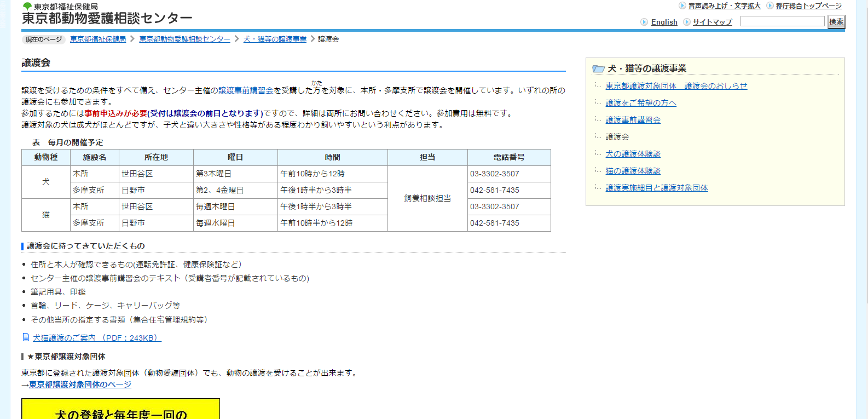Click the 午前10時半から12時 cell
Screen dimensions: 868x419
coord(332,223)
